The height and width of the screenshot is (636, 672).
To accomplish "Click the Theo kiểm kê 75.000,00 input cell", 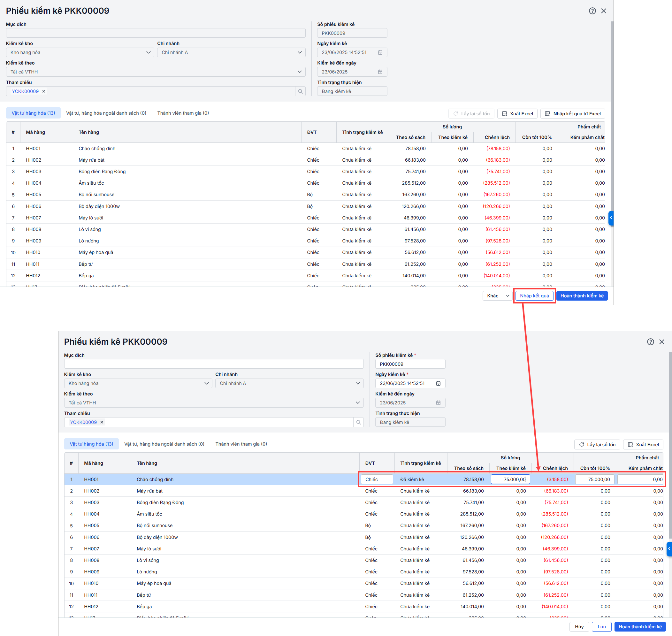I will point(510,479).
